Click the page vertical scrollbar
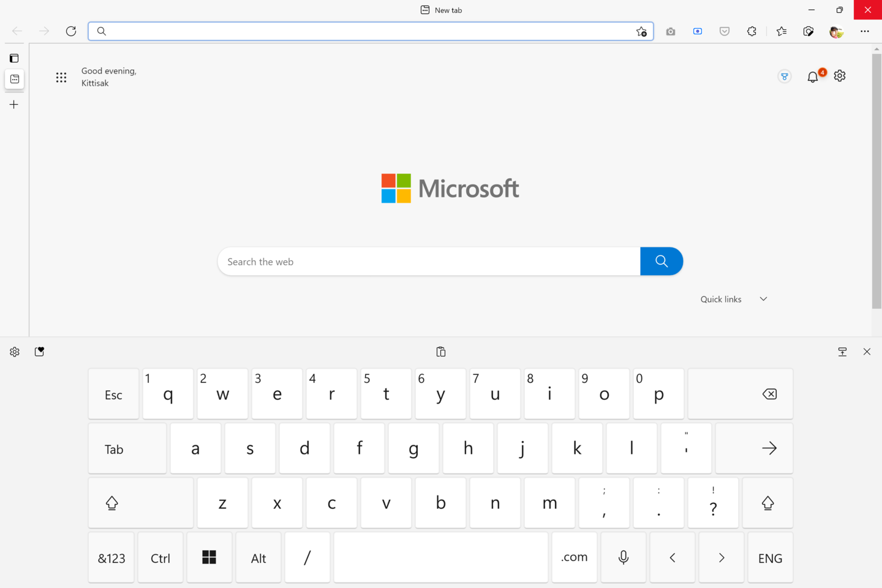The width and height of the screenshot is (882, 588). [876, 181]
